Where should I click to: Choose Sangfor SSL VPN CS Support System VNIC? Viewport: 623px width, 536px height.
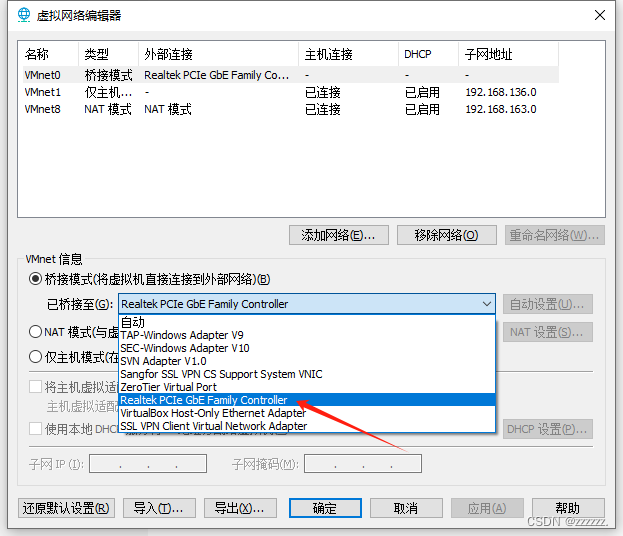307,374
